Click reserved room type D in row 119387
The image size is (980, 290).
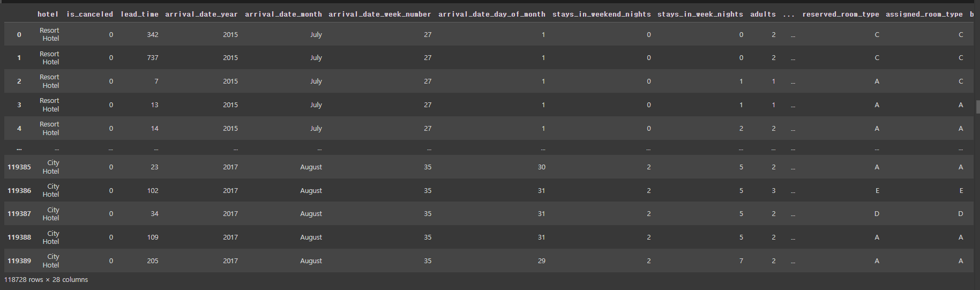877,214
